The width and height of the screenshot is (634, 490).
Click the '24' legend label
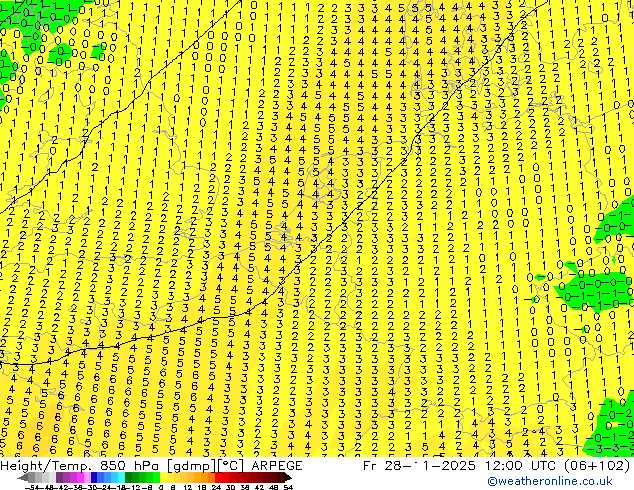point(216,488)
